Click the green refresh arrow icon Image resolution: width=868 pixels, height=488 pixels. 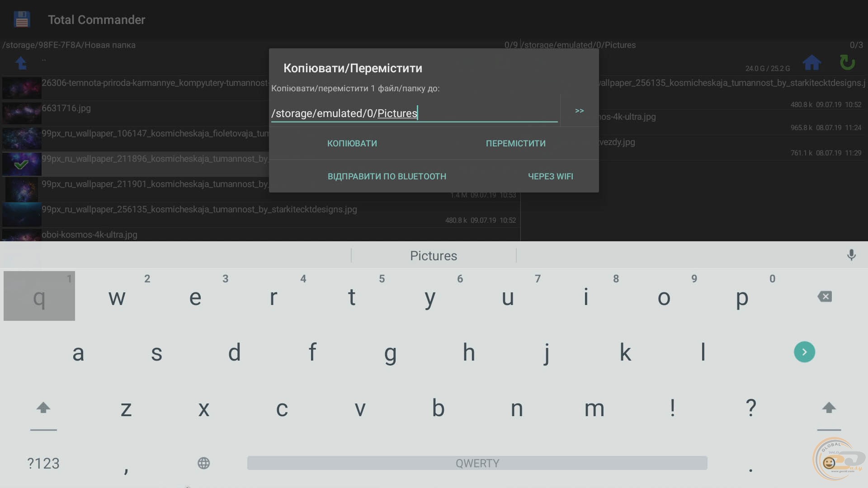tap(847, 62)
